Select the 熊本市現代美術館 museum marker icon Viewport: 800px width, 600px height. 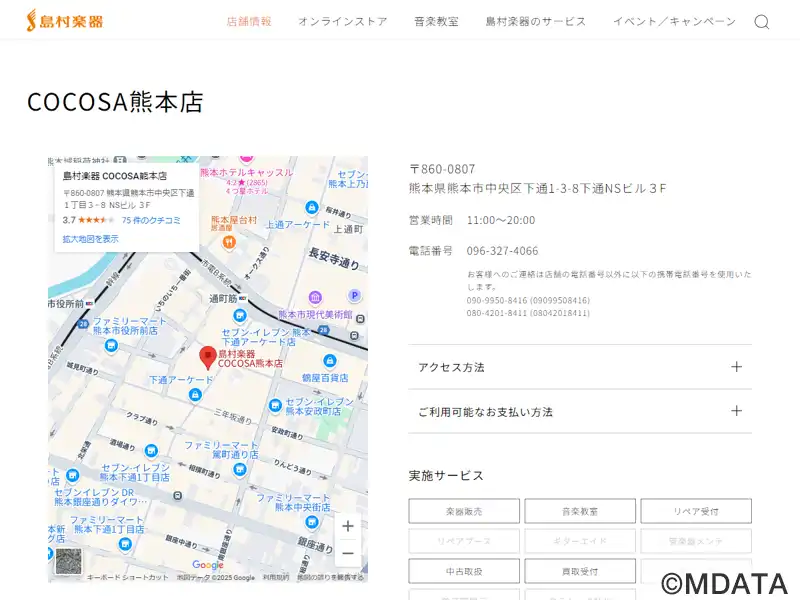point(315,297)
